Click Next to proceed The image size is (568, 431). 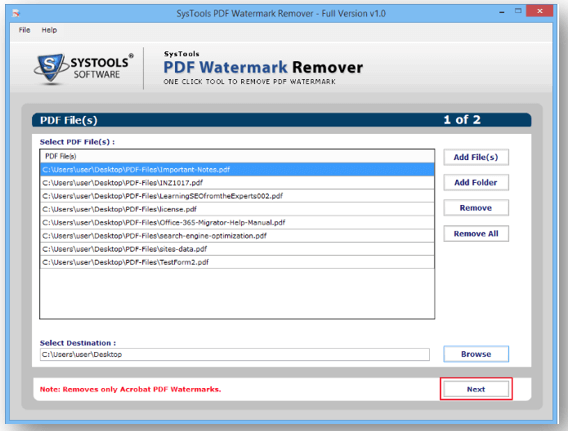[476, 389]
